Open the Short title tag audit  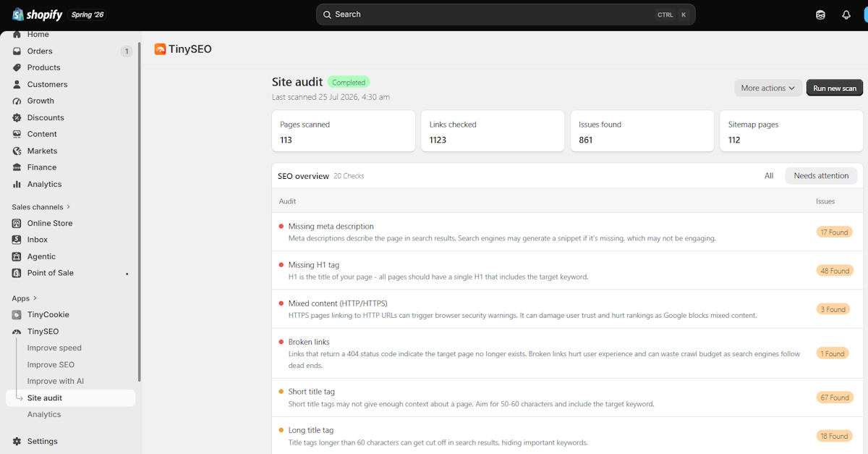click(x=568, y=398)
